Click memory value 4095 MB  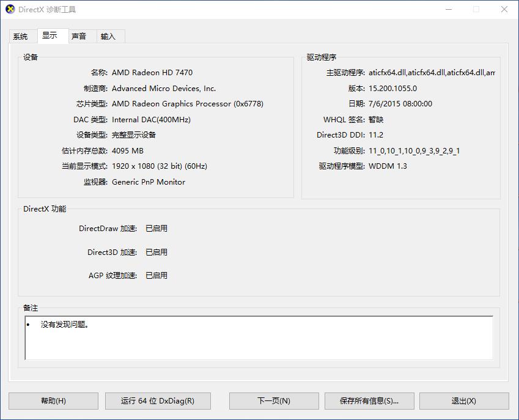[x=128, y=150]
